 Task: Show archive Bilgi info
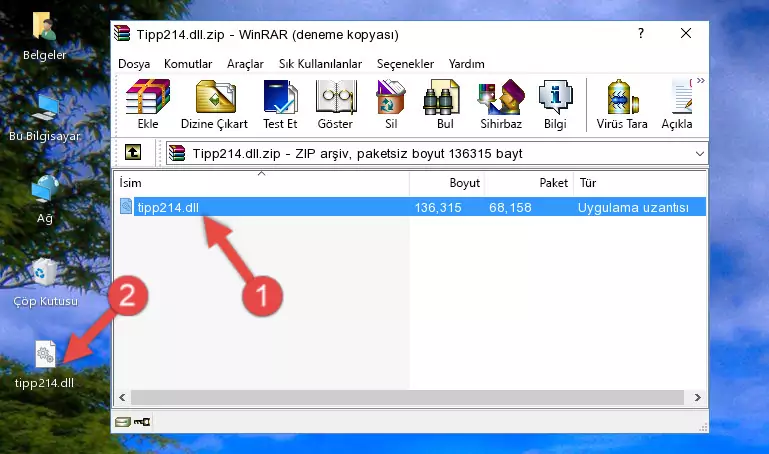click(555, 104)
